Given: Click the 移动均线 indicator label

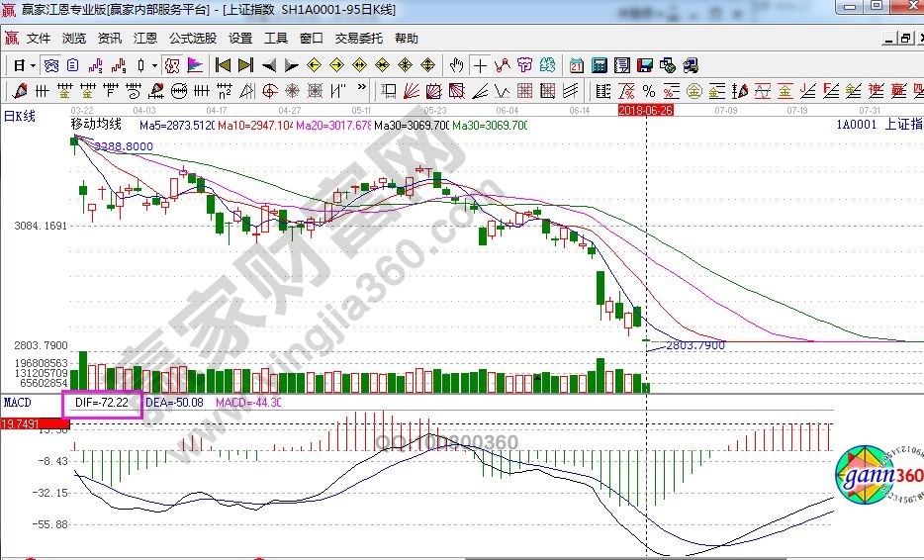Looking at the screenshot, I should [96, 125].
